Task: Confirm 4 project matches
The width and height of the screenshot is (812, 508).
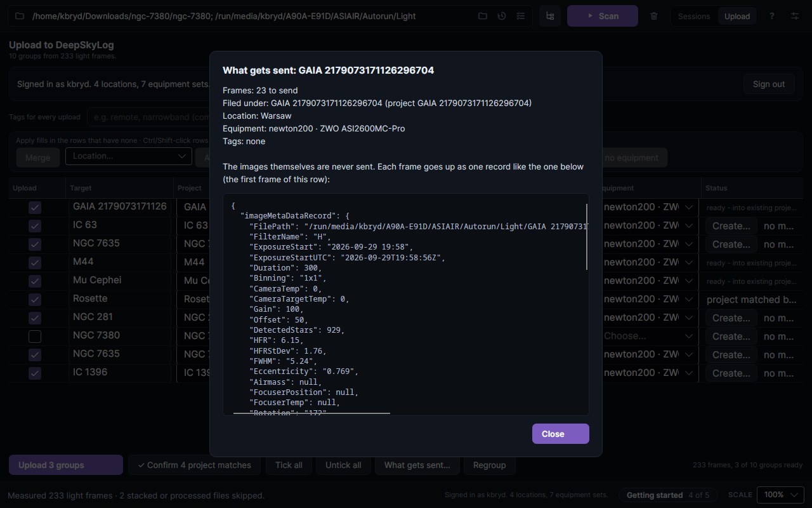Action: tap(194, 465)
